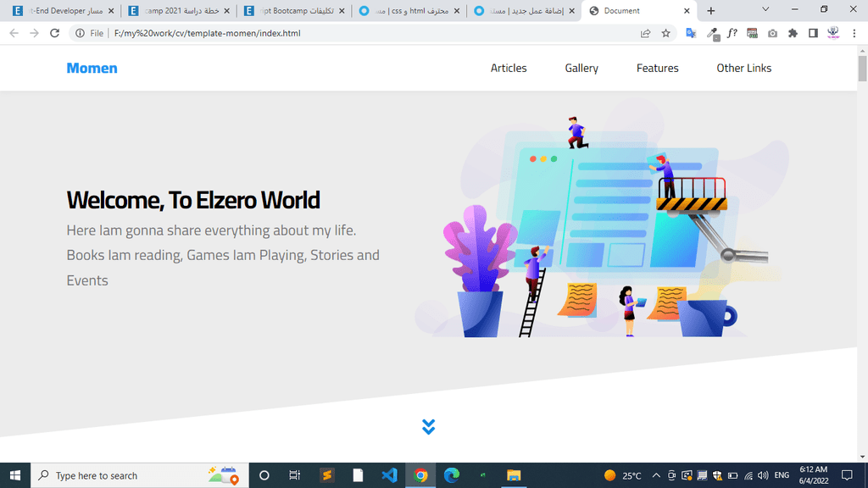This screenshot has width=868, height=488.
Task: Select the 'Document' tab
Action: [639, 10]
